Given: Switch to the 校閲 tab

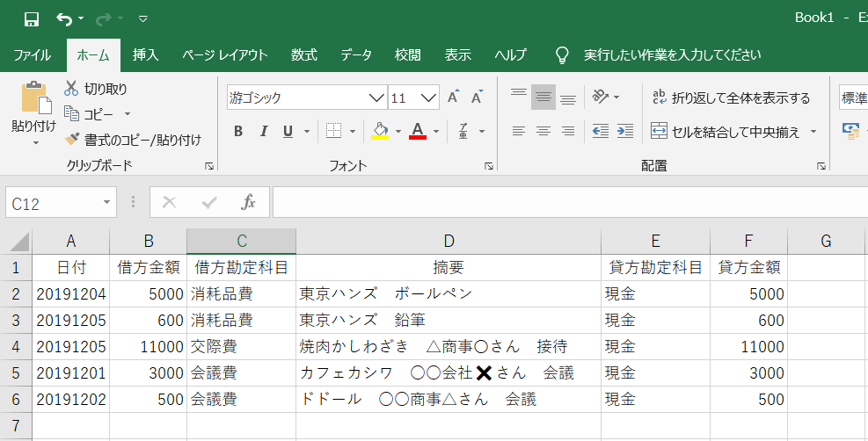Looking at the screenshot, I should point(407,54).
